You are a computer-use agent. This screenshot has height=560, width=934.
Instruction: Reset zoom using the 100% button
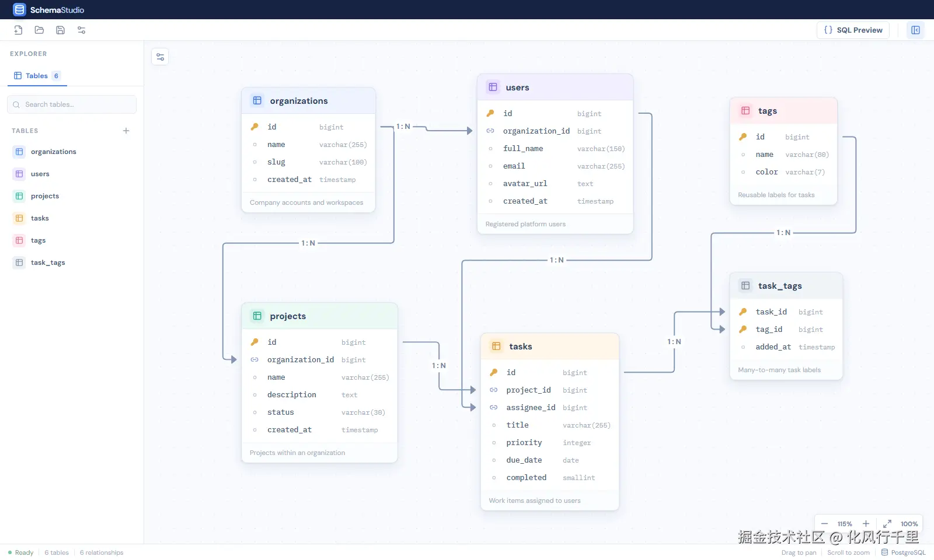[x=909, y=524]
